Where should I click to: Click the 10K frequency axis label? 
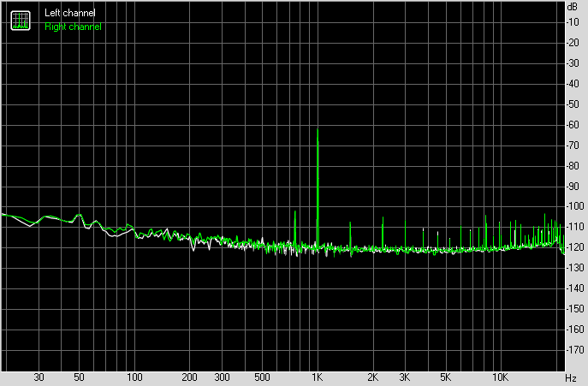pyautogui.click(x=500, y=377)
